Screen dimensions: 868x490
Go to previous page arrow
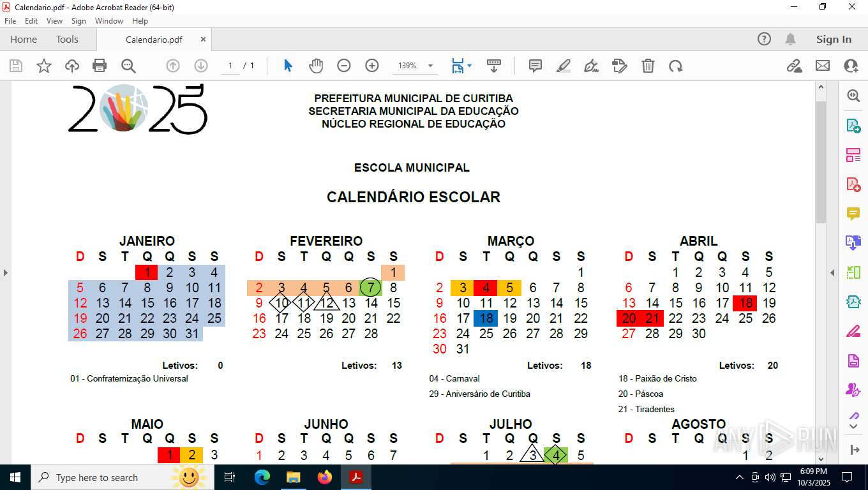pyautogui.click(x=172, y=66)
